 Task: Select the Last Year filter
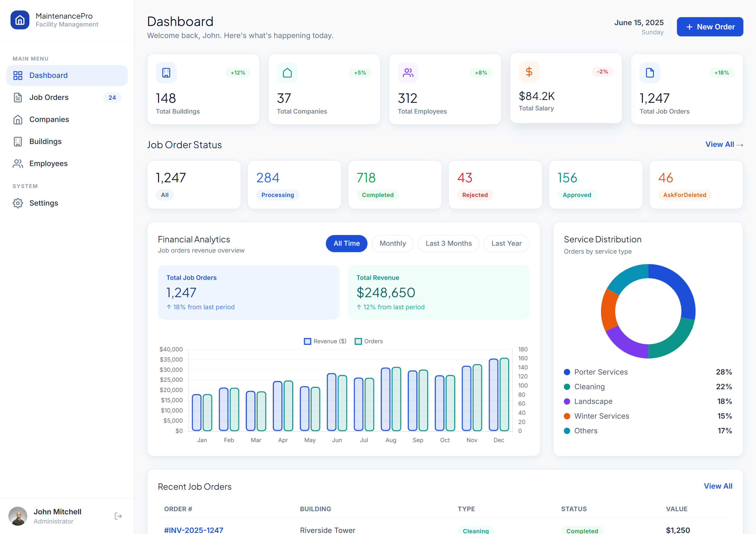[506, 243]
